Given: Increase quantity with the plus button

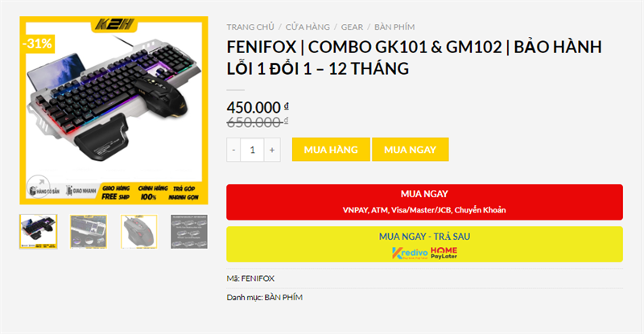Looking at the screenshot, I should [x=272, y=150].
